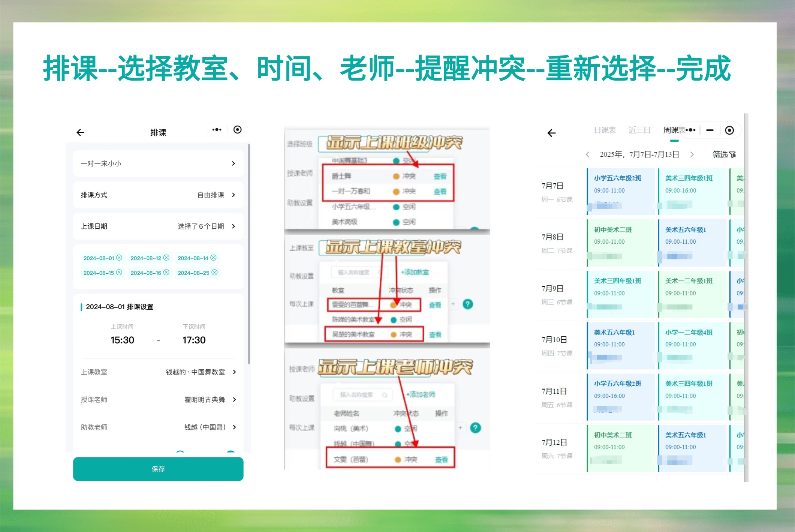The height and width of the screenshot is (532, 795).
Task: View conflict for 文雯 (芭蕾)
Action: click(441, 460)
